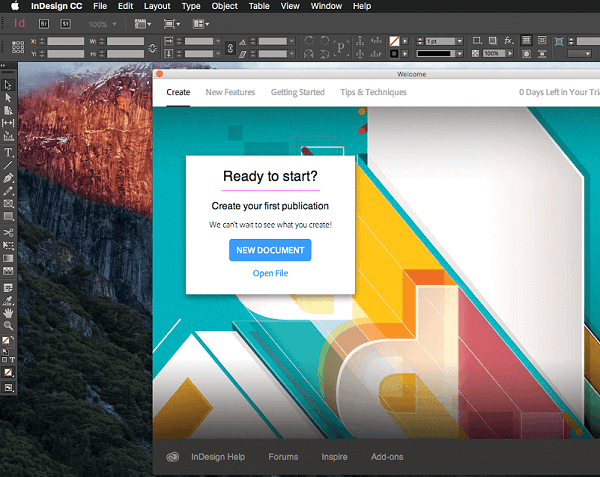
Task: Select the Content Collector tool
Action: 8,136
